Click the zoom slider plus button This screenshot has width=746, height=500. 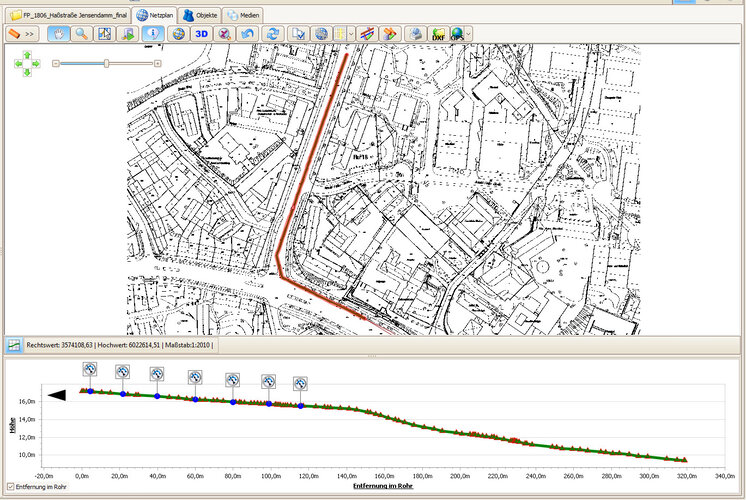(x=157, y=63)
